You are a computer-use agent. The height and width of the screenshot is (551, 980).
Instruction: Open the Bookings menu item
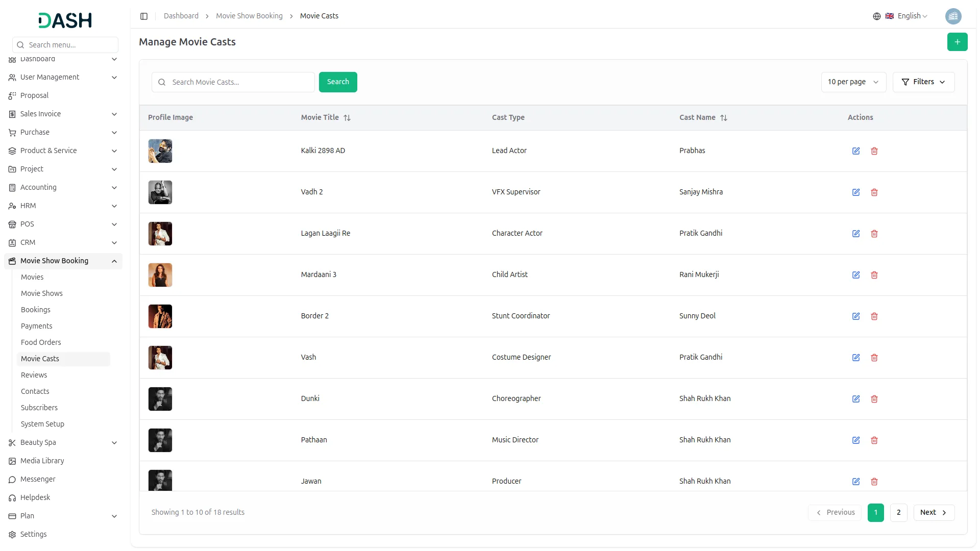click(x=36, y=310)
